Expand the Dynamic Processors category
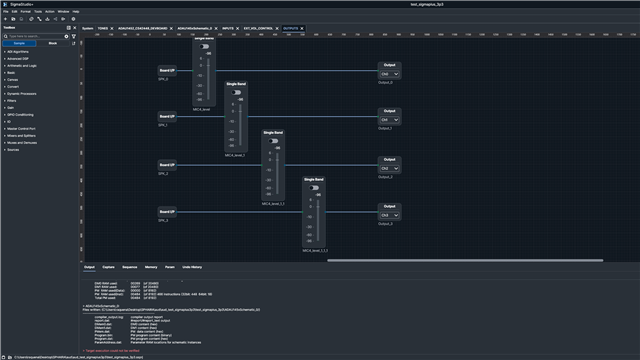This screenshot has width=640, height=360. point(4,94)
